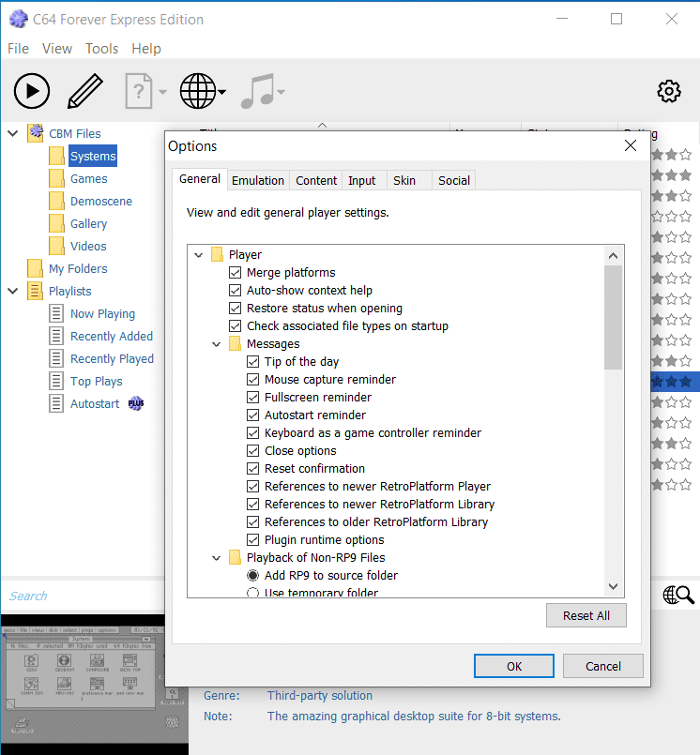
Task: Click the Recently Added playlist icon
Action: click(56, 336)
